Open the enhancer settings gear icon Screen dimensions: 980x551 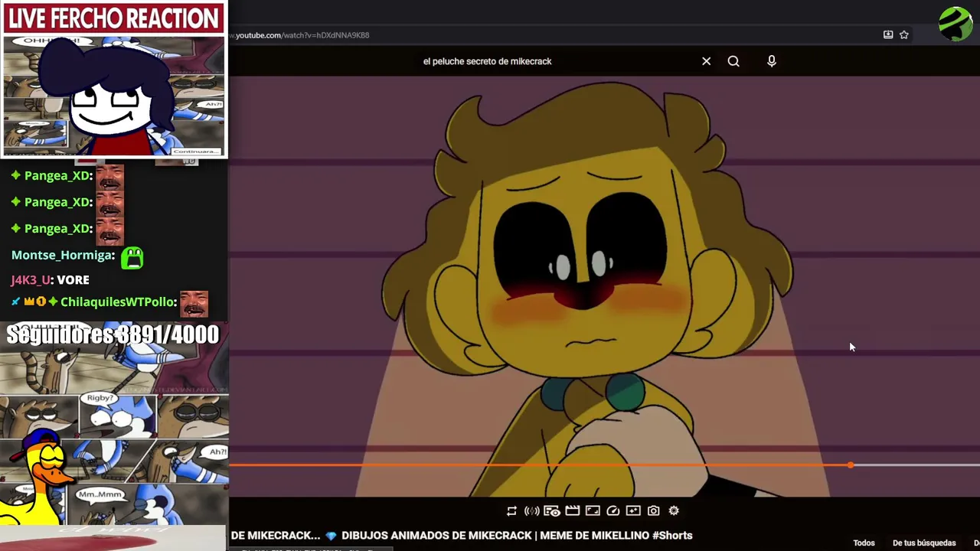point(674,510)
